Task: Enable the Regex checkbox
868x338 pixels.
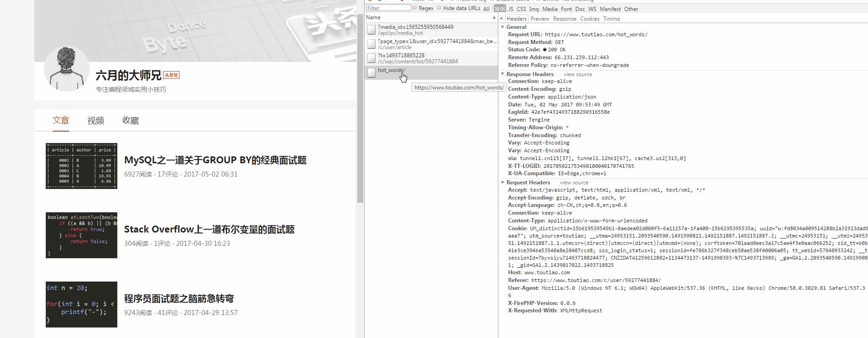Action: tap(415, 8)
